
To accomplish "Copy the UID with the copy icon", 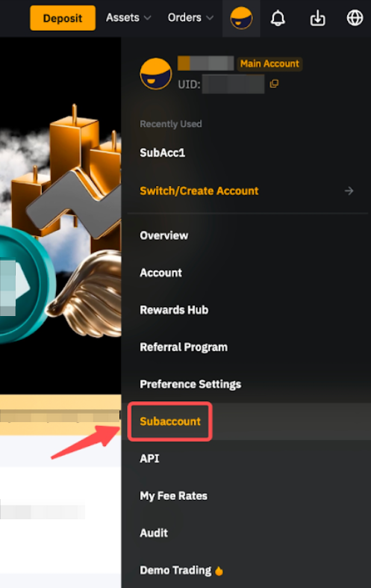I will click(274, 84).
